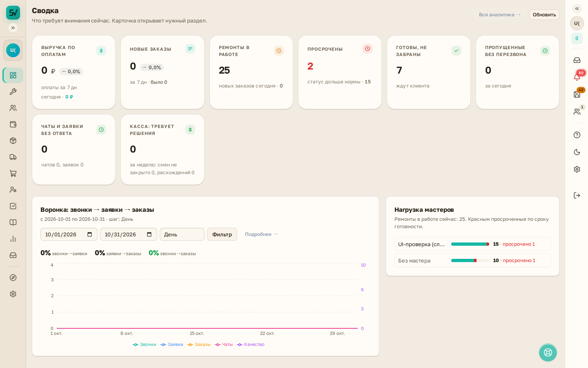Collapse the right panel with chevron
The image size is (588, 368).
coord(577,9)
